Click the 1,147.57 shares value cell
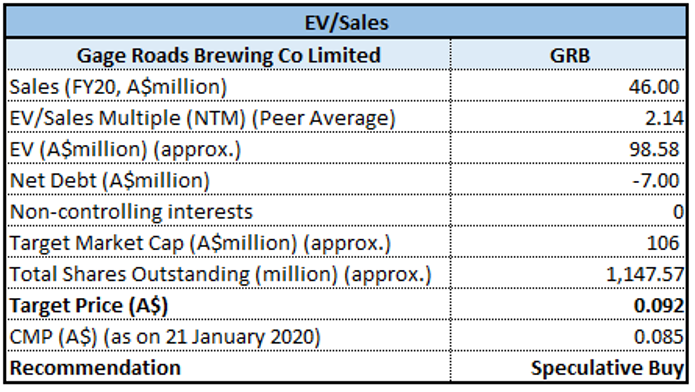The width and height of the screenshot is (695, 392). point(569,274)
